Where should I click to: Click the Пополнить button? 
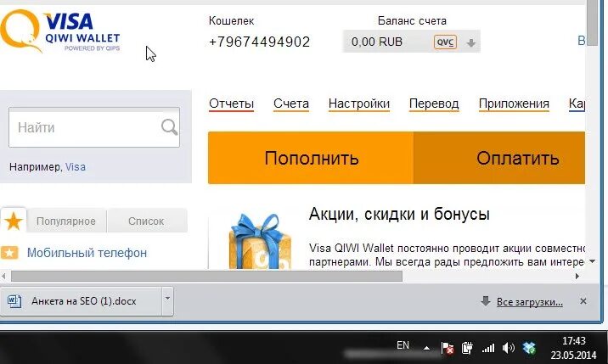[311, 158]
